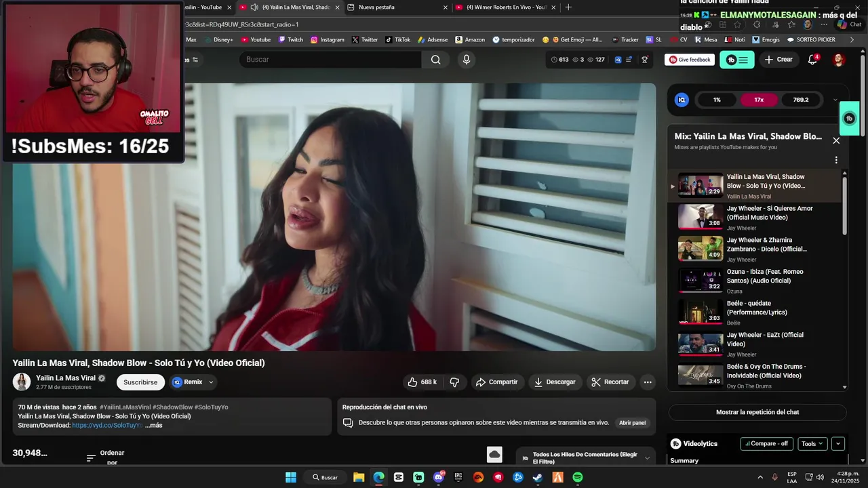The image size is (868, 488).
Task: Toggle Compare - off in Videolytics
Action: 767,444
